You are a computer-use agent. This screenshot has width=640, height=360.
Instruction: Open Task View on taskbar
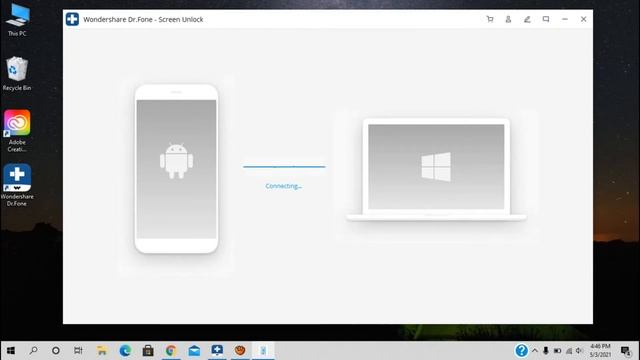tap(78, 351)
